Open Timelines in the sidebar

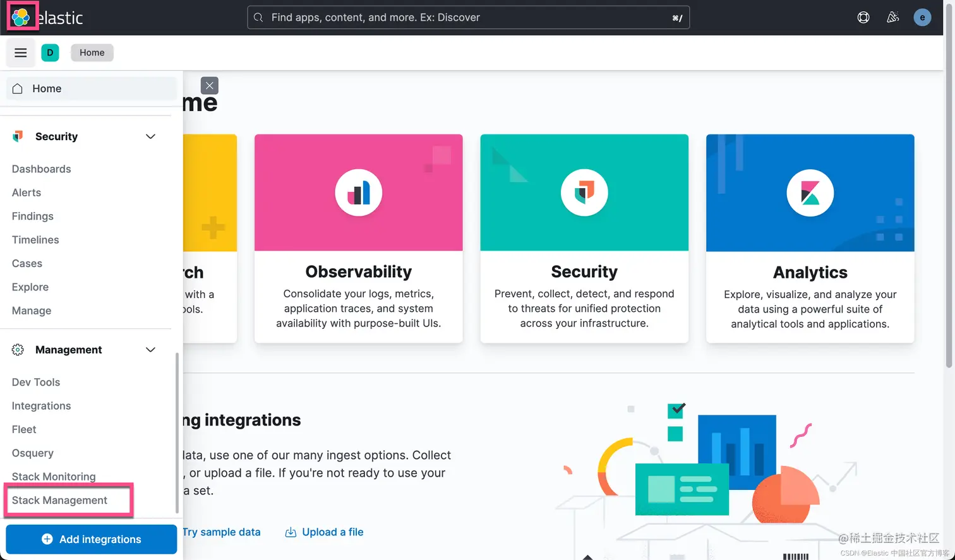coord(35,240)
